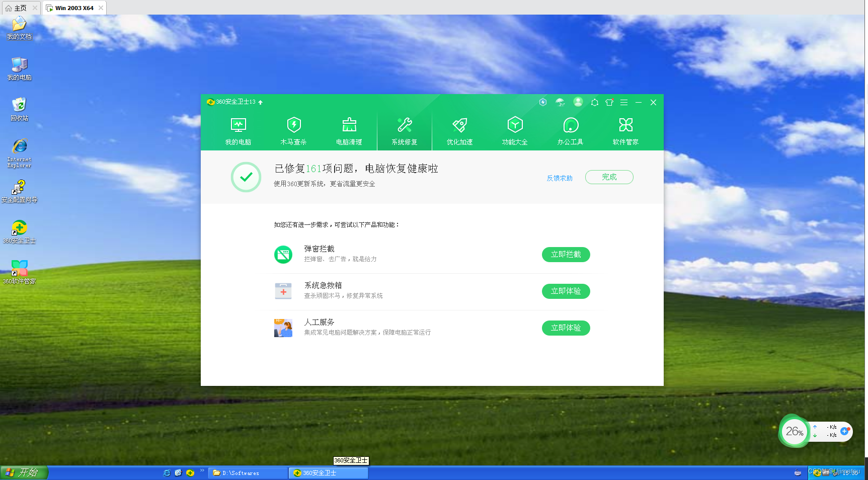Open the skin (t-shirt) icon
The height and width of the screenshot is (480, 868).
609,102
